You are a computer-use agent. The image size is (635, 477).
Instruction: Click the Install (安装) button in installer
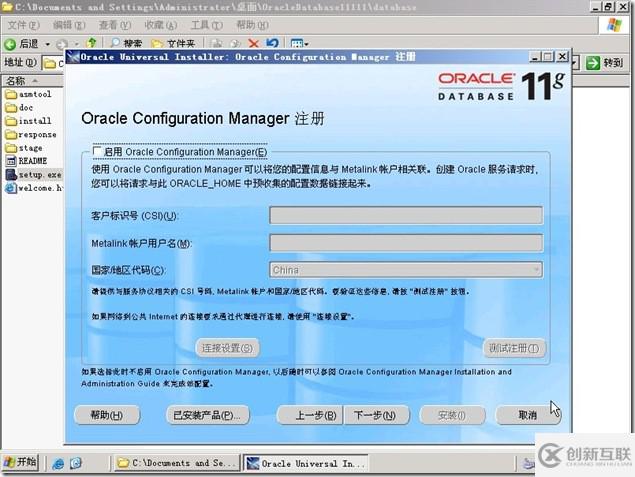[452, 415]
